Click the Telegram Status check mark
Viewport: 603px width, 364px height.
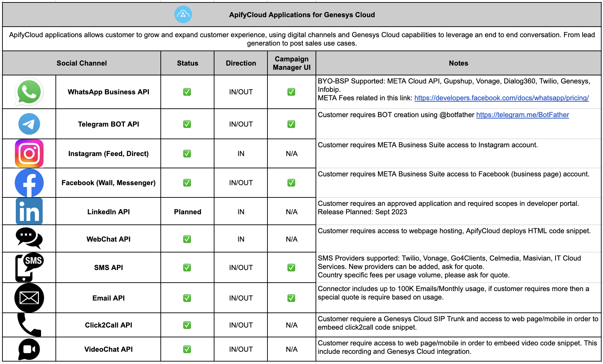click(187, 124)
